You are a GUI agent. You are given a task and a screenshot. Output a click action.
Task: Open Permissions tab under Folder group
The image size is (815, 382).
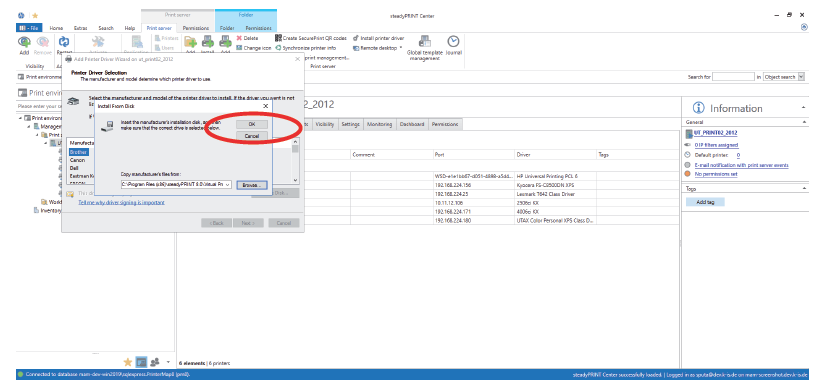coord(258,28)
